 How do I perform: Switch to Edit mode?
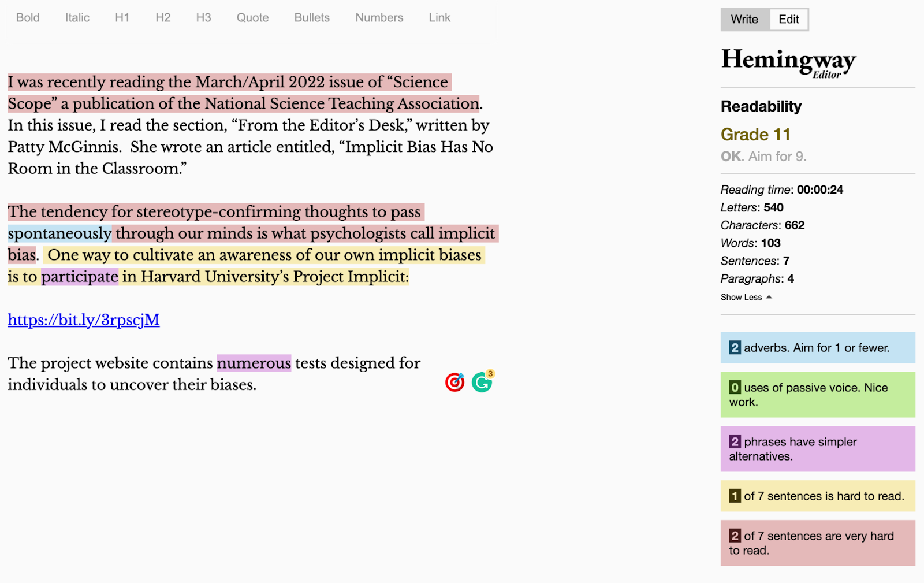789,20
